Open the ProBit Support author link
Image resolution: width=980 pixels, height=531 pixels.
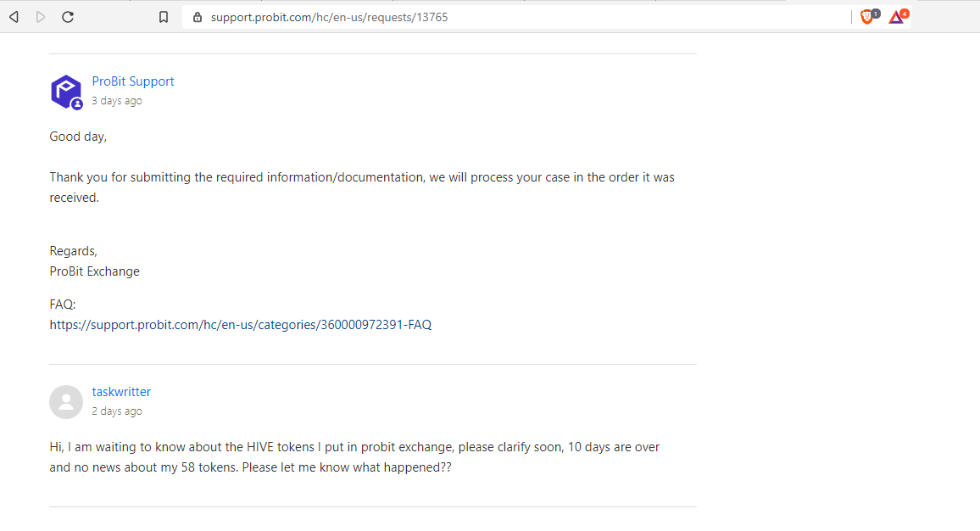132,81
